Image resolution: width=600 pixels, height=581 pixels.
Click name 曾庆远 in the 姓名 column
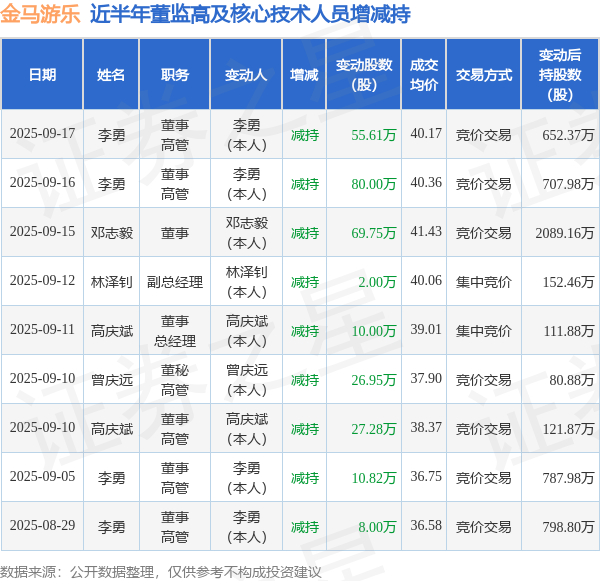point(112,380)
